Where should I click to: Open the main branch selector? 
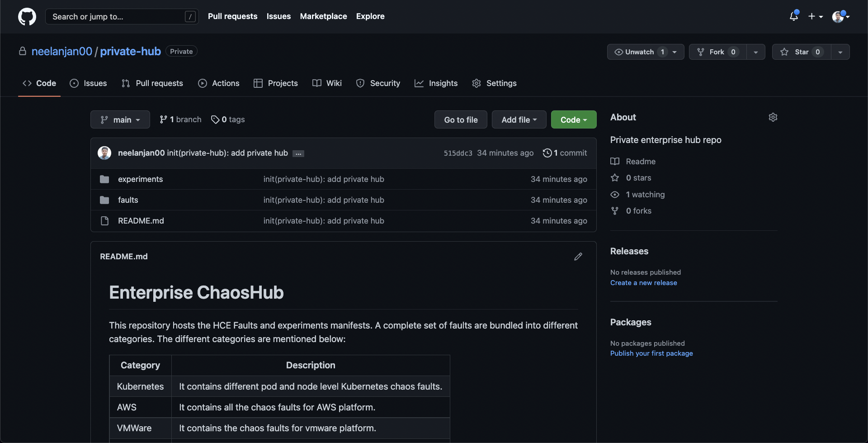pos(120,119)
